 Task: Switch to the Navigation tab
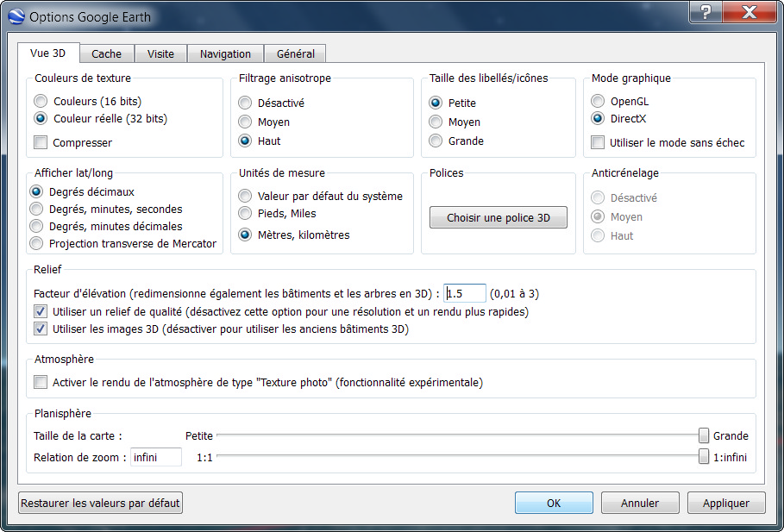click(x=225, y=54)
